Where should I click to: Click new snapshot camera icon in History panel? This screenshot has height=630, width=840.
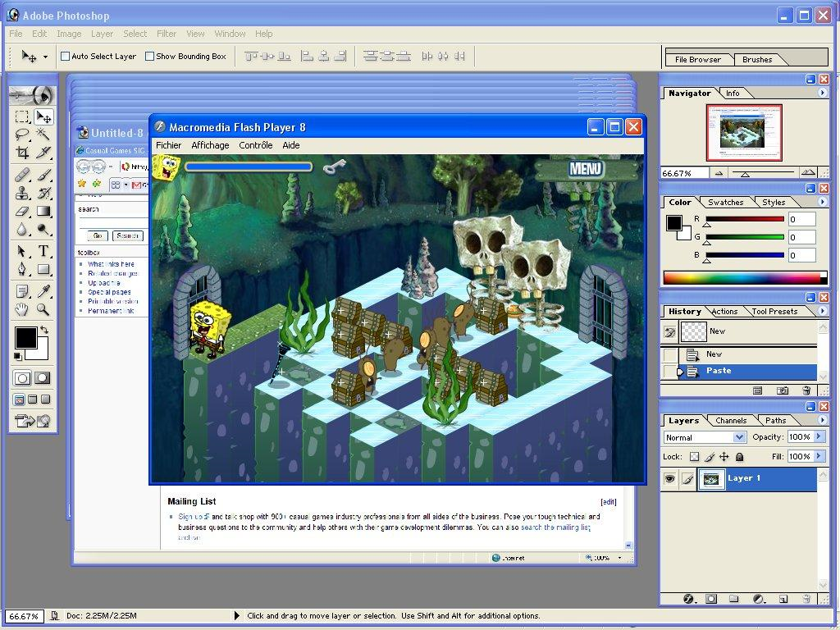pyautogui.click(x=782, y=390)
